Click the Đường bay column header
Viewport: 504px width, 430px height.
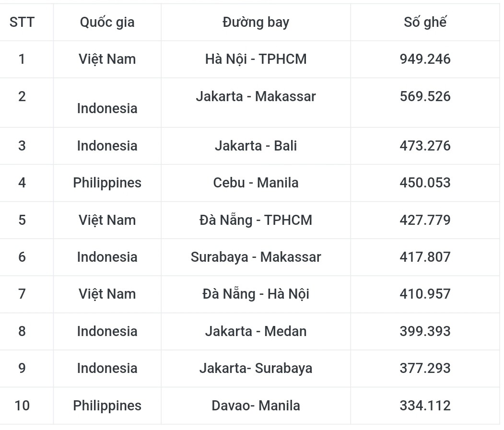[x=256, y=22]
